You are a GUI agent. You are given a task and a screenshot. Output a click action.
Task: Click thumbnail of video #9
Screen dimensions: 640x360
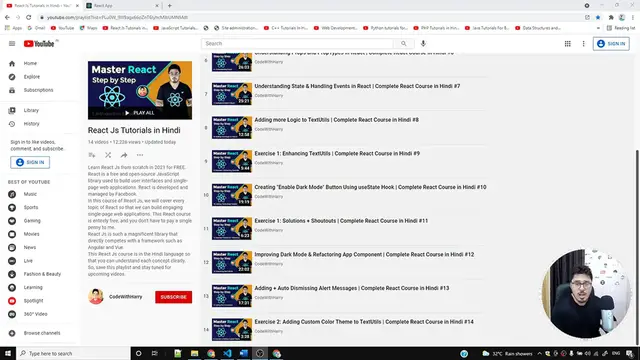pyautogui.click(x=232, y=161)
